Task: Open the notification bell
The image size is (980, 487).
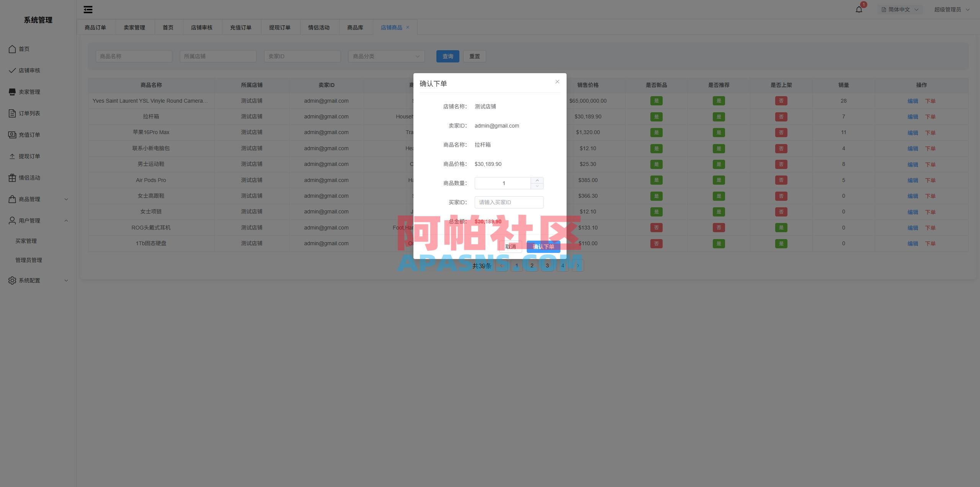Action: 858,9
